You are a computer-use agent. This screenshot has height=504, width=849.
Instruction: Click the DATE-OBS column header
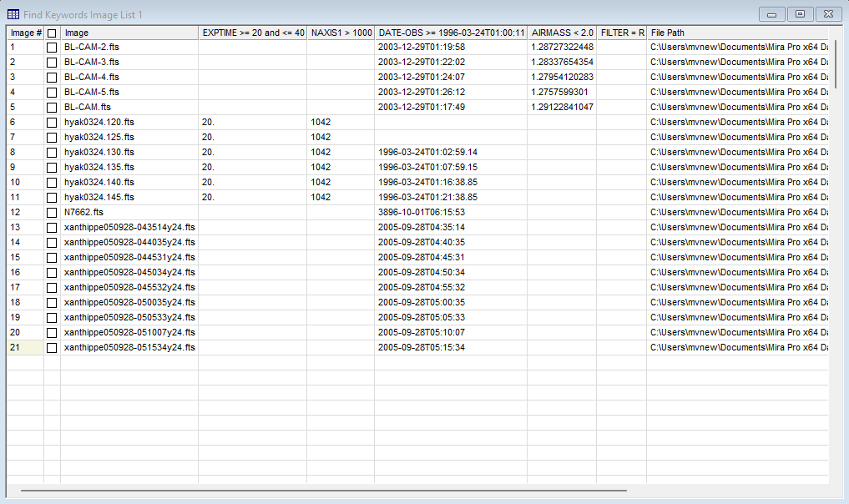451,33
